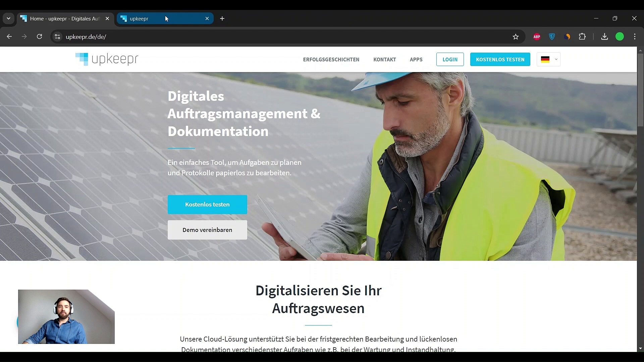Open the Extensions puzzle menu
The width and height of the screenshot is (644, 362).
[x=582, y=37]
